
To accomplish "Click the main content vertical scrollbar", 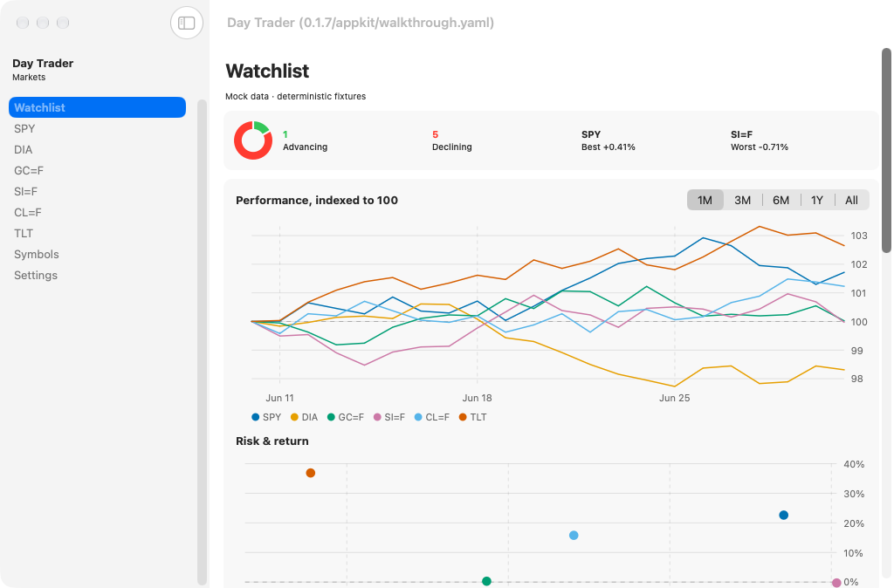I will (x=886, y=150).
